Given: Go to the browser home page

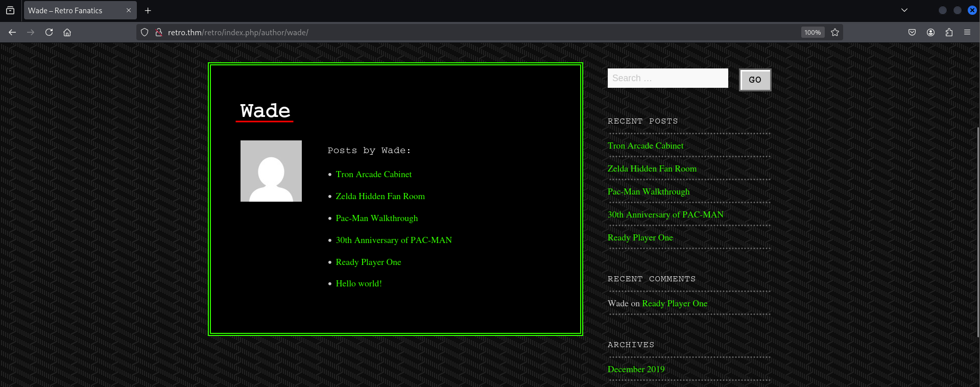Looking at the screenshot, I should (x=67, y=32).
